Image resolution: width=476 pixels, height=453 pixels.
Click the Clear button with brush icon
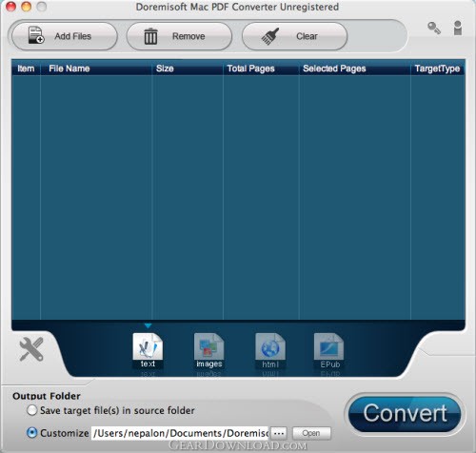(295, 36)
